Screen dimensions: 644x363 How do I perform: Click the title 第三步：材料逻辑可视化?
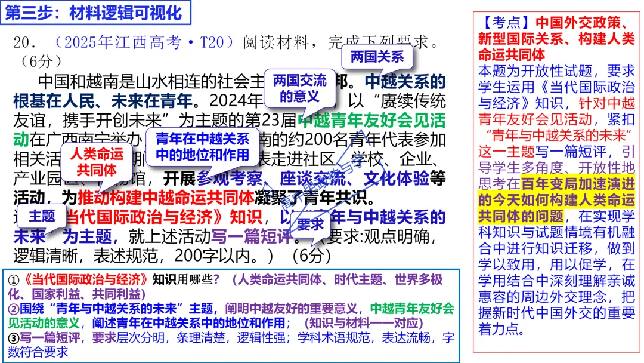pyautogui.click(x=95, y=12)
